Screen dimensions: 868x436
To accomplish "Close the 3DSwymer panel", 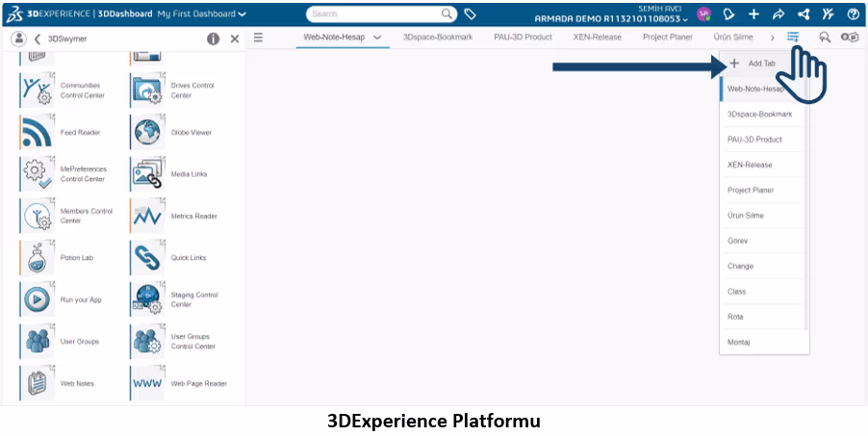I will point(235,38).
